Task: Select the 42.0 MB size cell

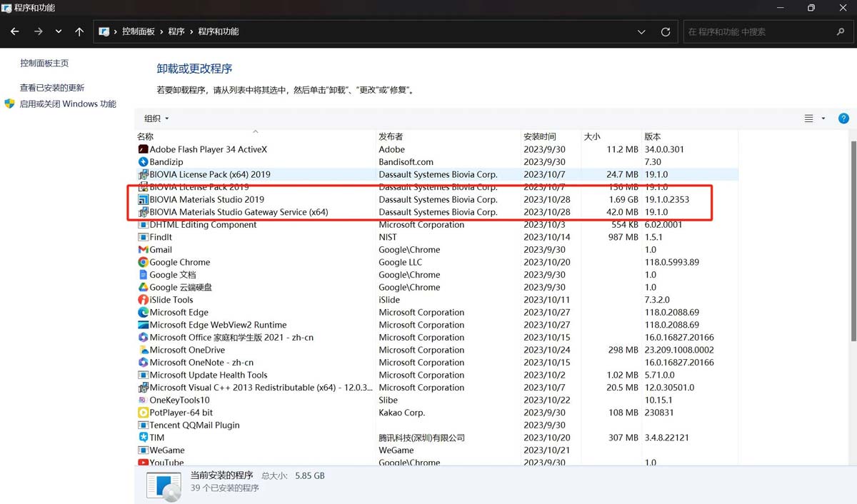Action: 621,212
